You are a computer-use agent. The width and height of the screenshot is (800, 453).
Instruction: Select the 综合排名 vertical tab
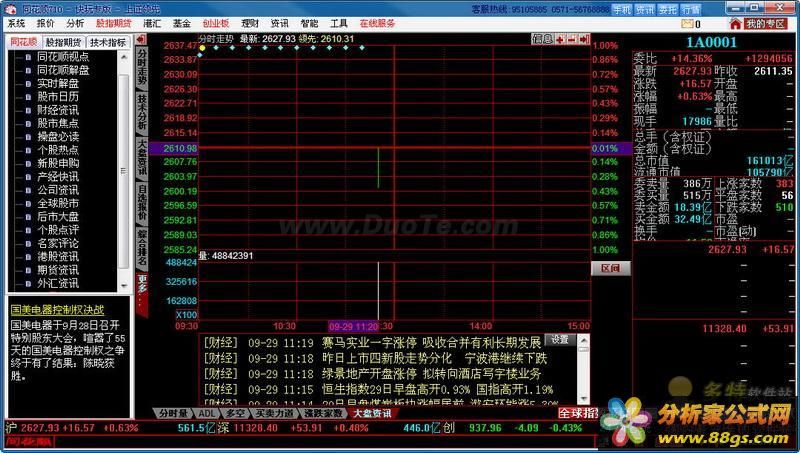point(142,247)
